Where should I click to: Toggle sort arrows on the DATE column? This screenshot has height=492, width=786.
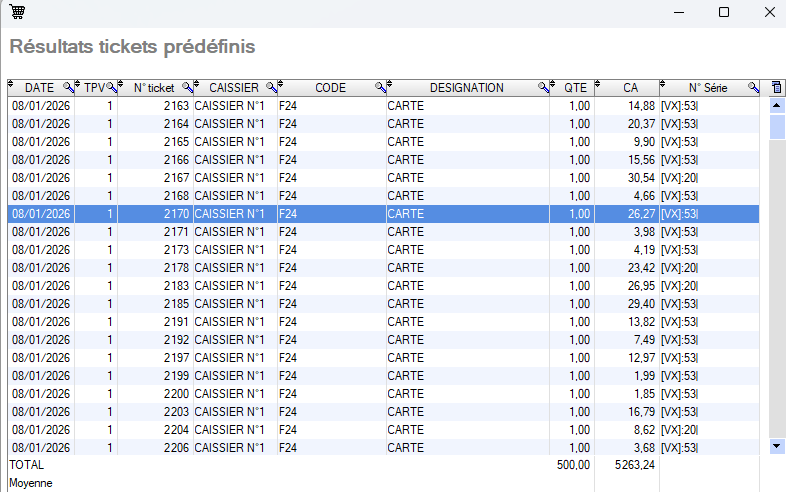click(x=11, y=88)
